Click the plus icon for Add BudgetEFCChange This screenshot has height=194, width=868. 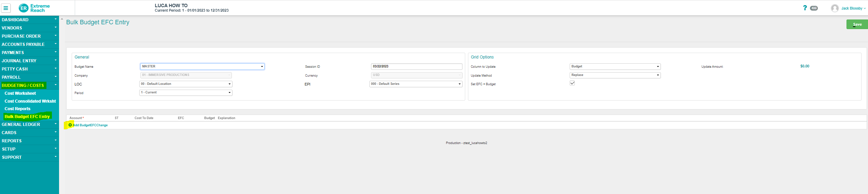(70, 125)
